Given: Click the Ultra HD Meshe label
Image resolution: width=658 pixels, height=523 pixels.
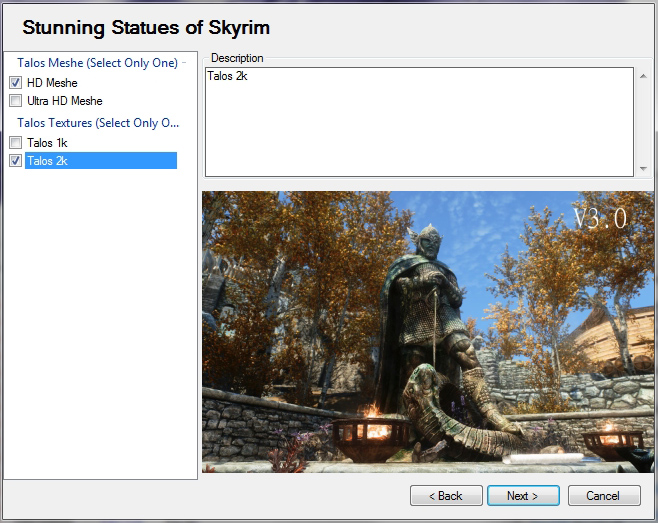Looking at the screenshot, I should coord(65,101).
